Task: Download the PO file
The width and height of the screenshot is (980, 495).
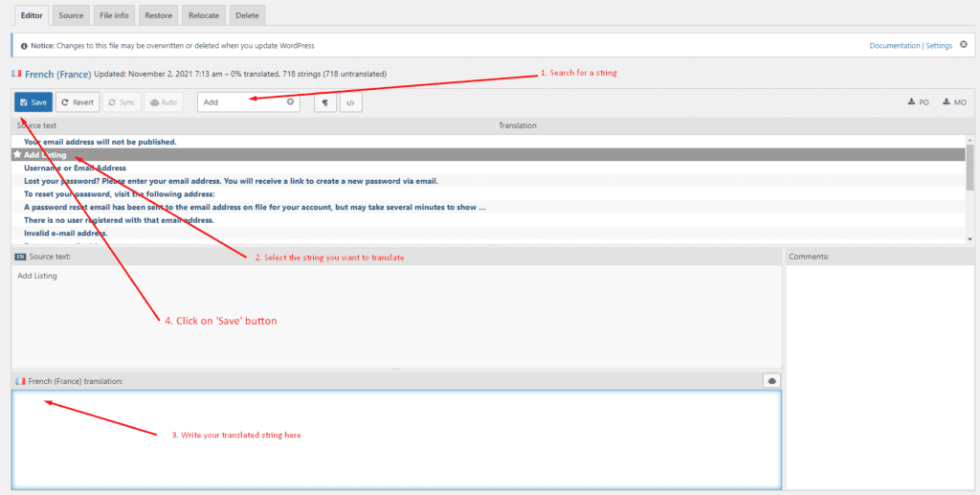Action: (918, 102)
